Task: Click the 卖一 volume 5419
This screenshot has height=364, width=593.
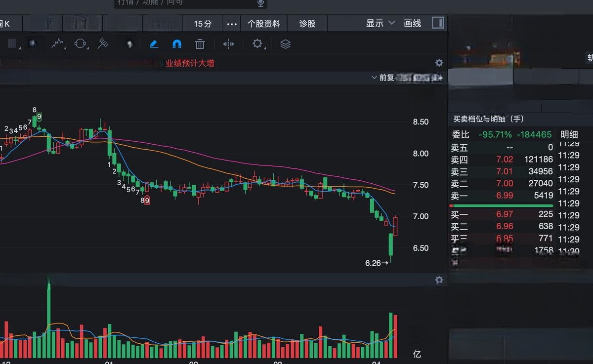Action: [x=543, y=196]
